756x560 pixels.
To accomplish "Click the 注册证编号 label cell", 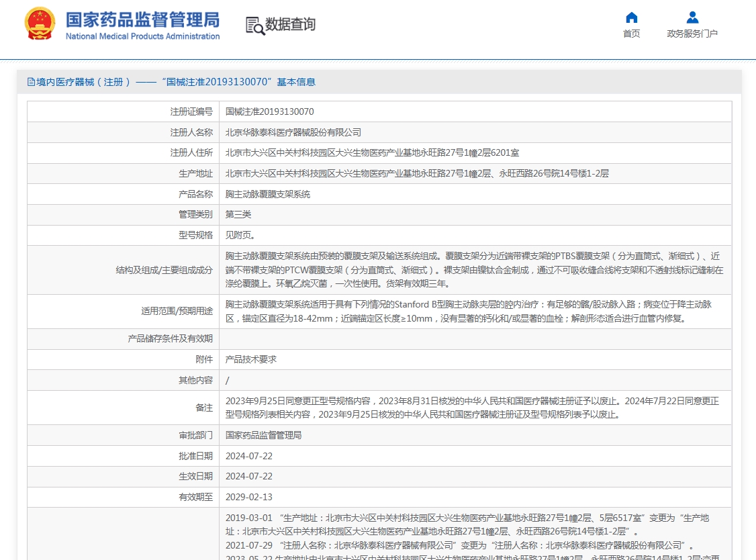I will click(124, 112).
